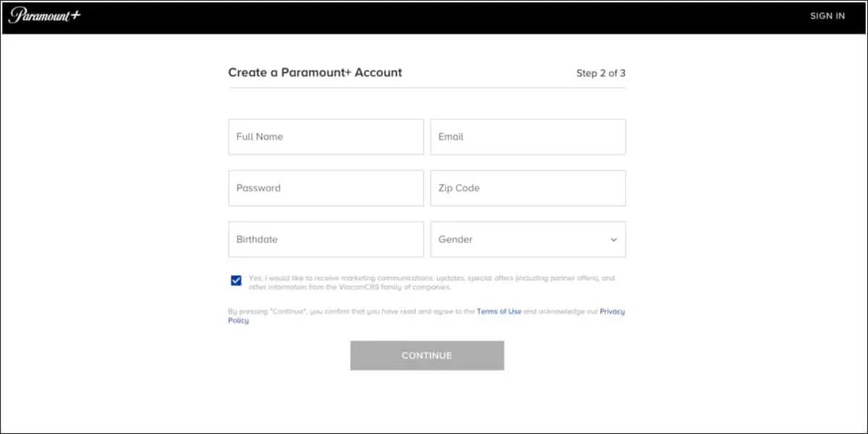Uncheck the marketing communications checkbox

click(x=236, y=281)
